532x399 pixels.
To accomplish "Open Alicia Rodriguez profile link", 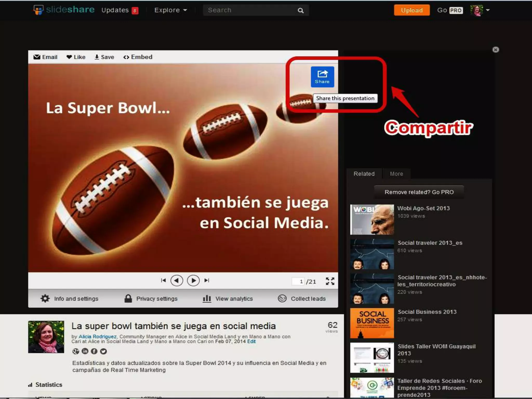I will (97, 336).
